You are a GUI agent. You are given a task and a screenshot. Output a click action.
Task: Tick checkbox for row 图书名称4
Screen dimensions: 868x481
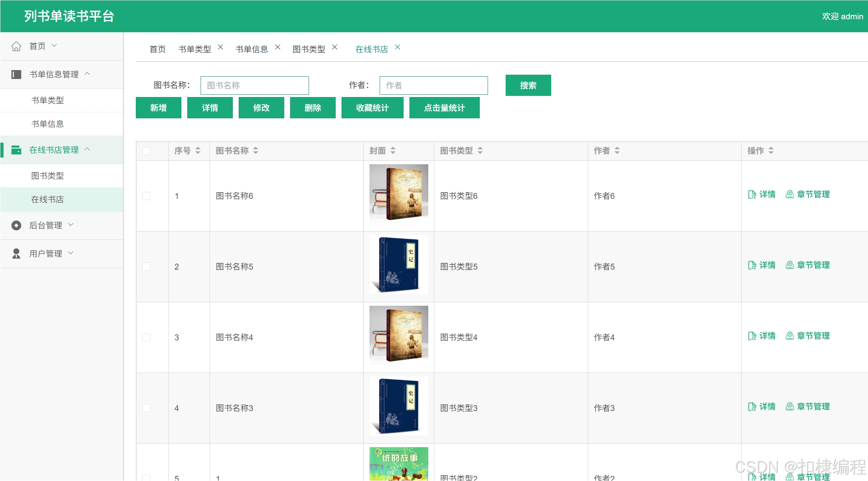pyautogui.click(x=146, y=337)
